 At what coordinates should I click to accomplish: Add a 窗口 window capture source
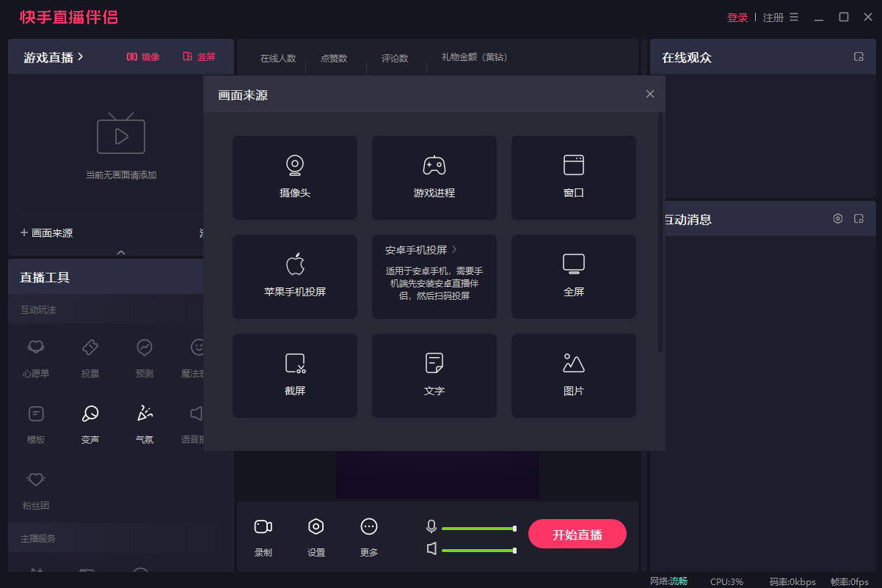click(573, 177)
